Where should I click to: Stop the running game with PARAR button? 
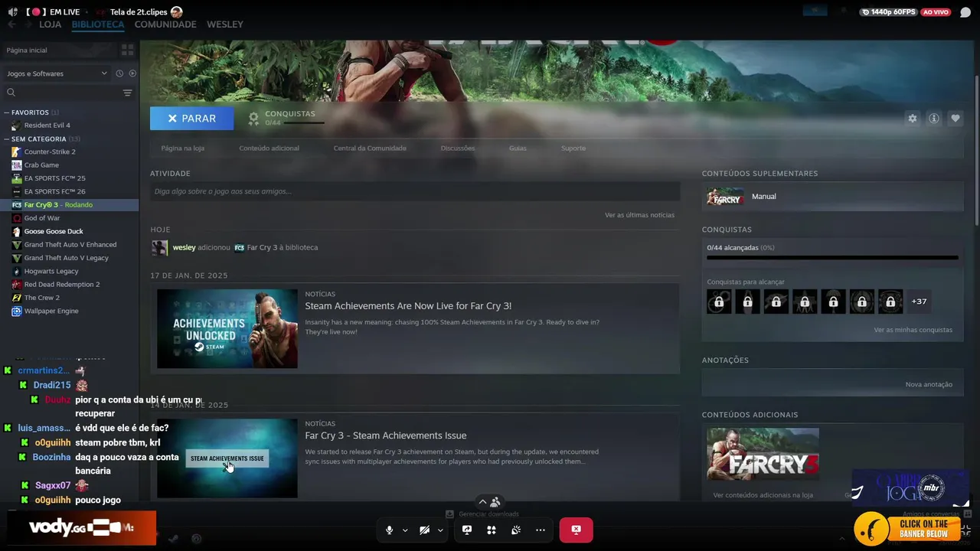(x=191, y=119)
